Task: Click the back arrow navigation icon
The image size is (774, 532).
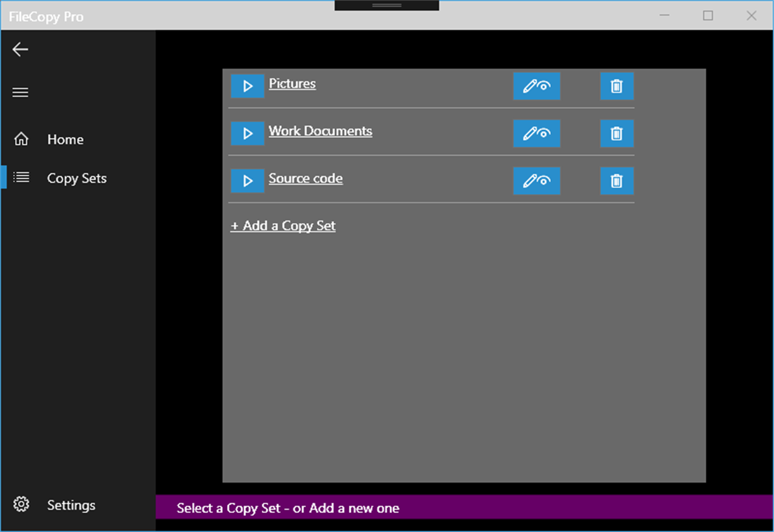Action: click(20, 49)
